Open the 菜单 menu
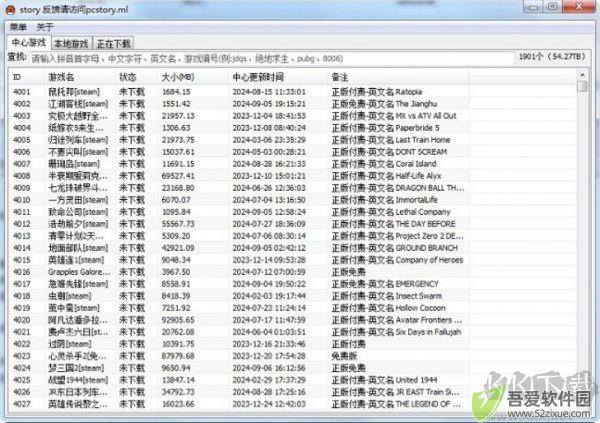Viewport: 600px width, 423px height. click(x=18, y=27)
